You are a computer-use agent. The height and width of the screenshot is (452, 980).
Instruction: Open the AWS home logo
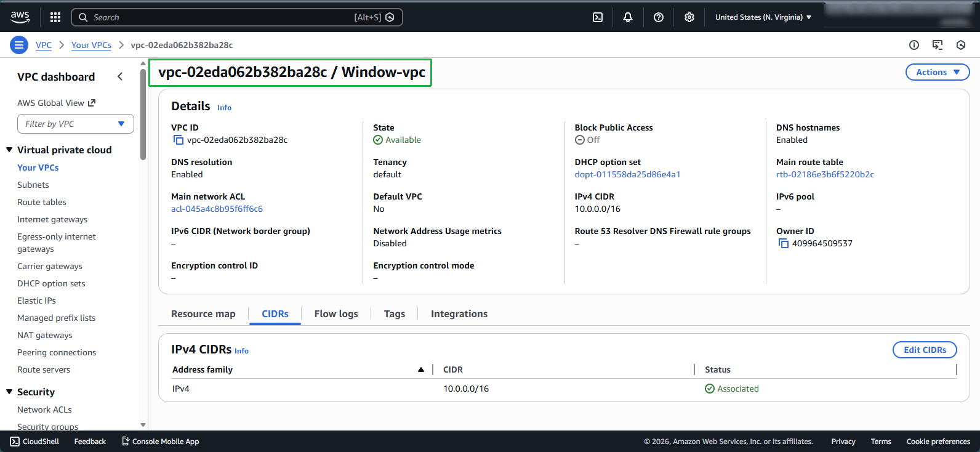[20, 17]
